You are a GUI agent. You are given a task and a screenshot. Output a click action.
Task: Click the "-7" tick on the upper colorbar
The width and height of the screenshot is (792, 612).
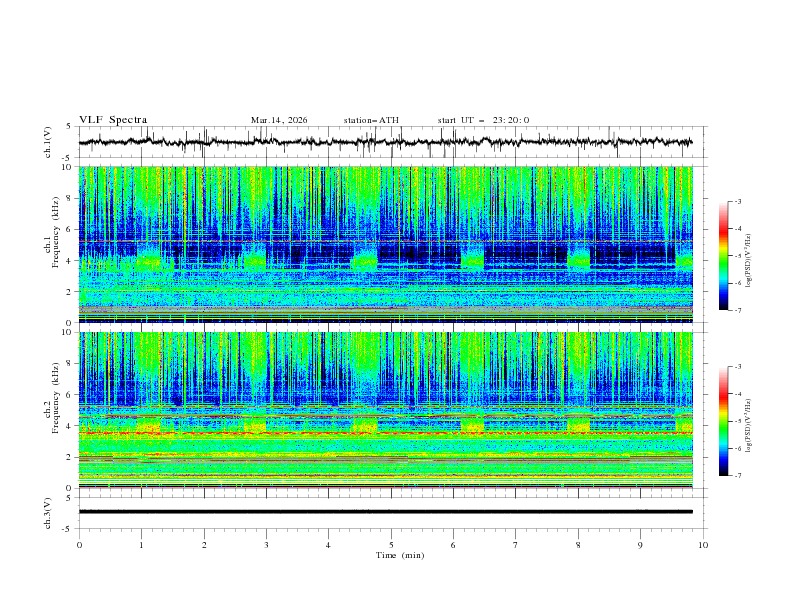[x=737, y=310]
